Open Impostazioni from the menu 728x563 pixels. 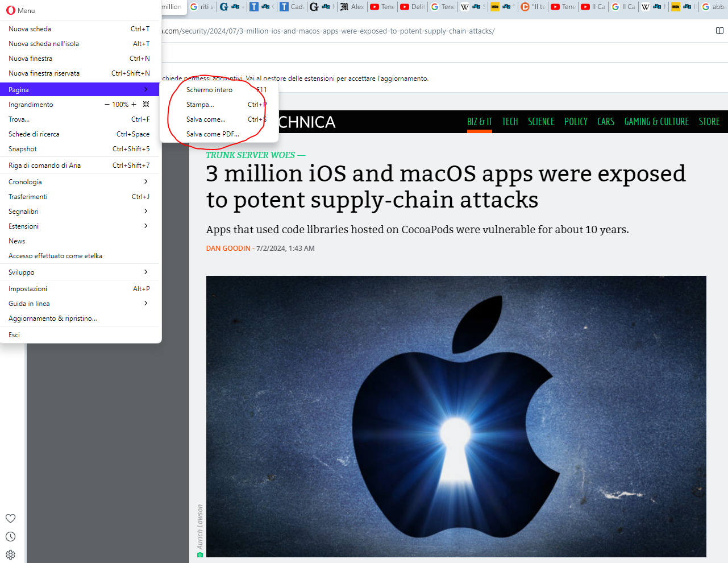80,289
